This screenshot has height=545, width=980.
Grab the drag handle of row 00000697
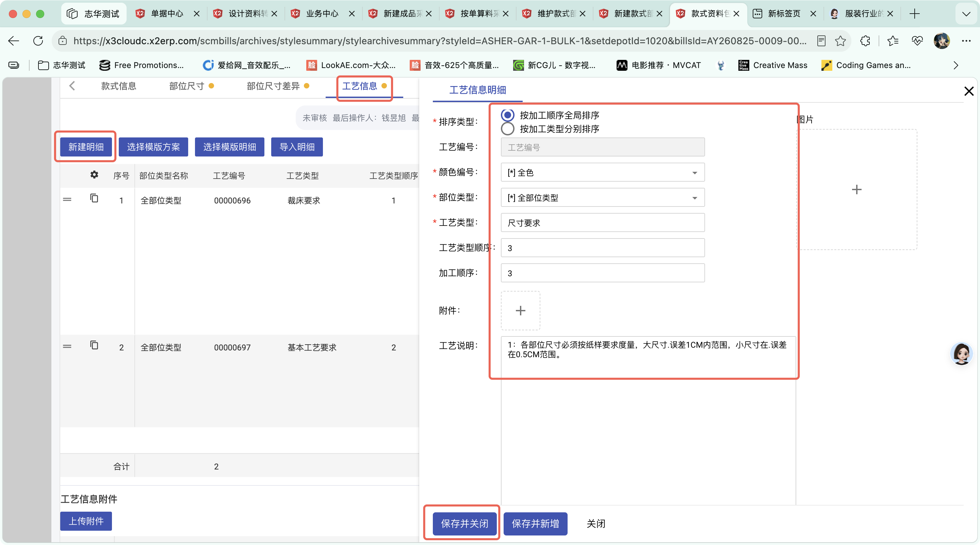[x=67, y=346]
